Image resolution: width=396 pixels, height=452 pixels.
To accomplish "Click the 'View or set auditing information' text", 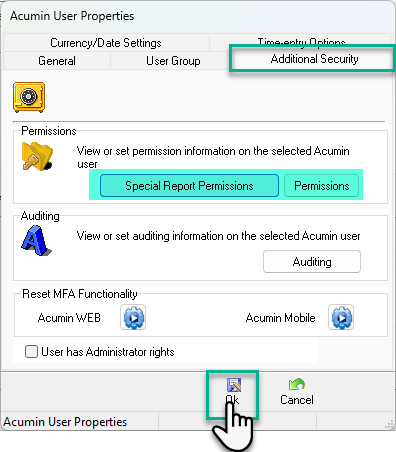I will [218, 236].
